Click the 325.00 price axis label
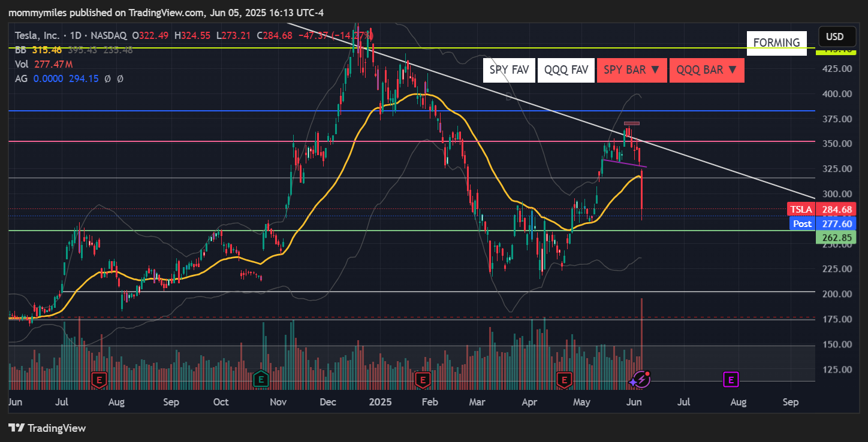Screen dimensions: 868x442 click(x=837, y=169)
